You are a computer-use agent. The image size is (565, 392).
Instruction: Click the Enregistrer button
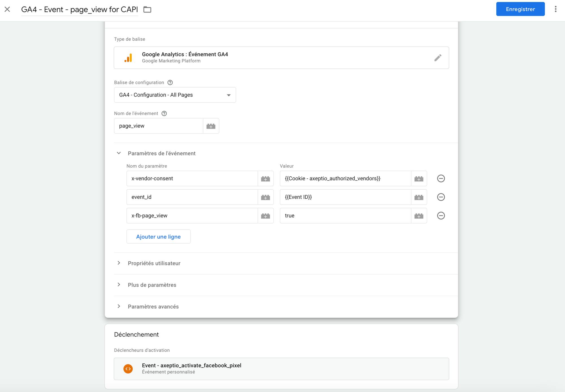point(520,9)
